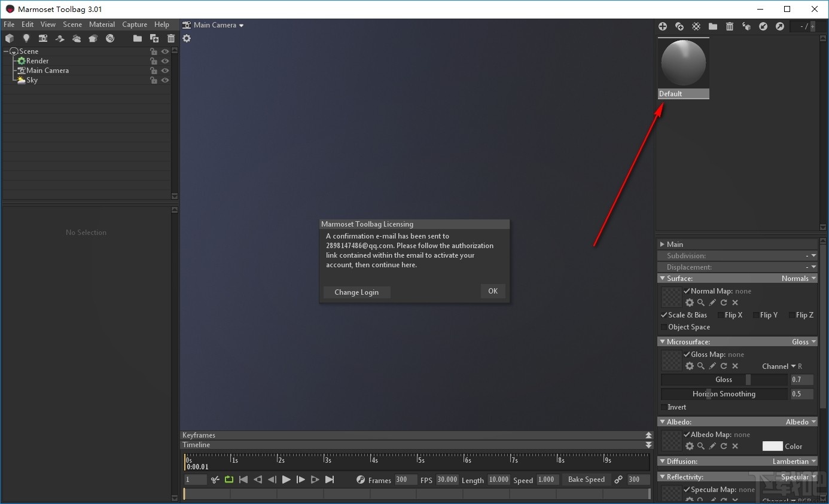Add a shadow catcher object
This screenshot has width=829, height=504.
coord(60,38)
